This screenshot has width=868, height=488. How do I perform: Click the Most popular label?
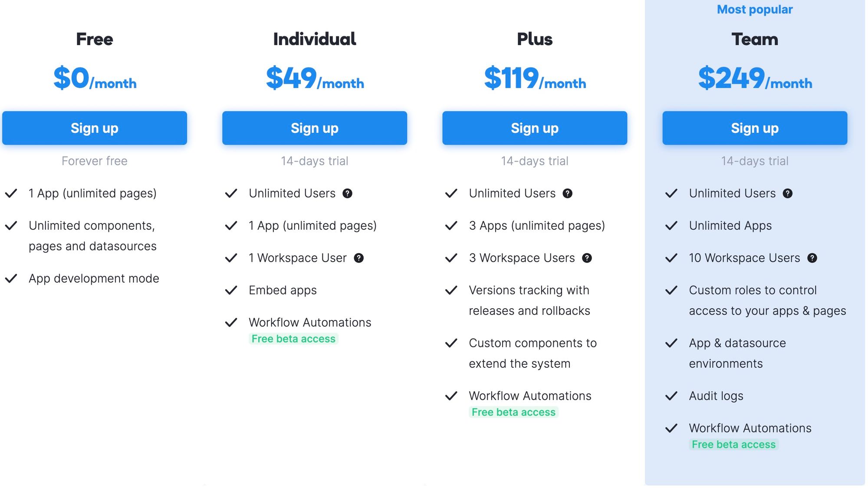point(755,10)
